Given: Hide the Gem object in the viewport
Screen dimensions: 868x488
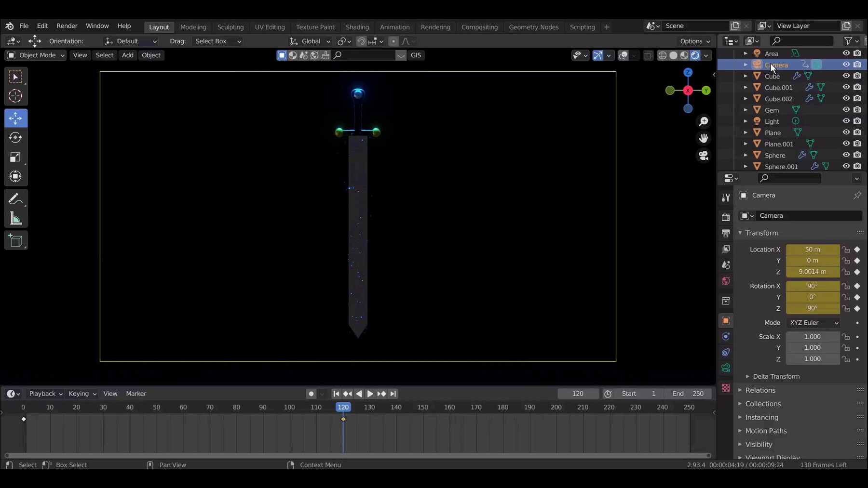Looking at the screenshot, I should (x=846, y=109).
